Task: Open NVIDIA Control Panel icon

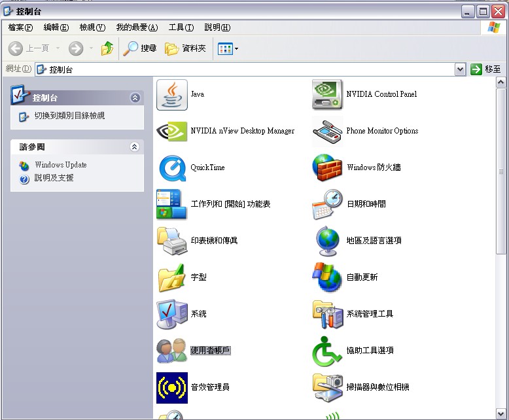Action: click(x=327, y=94)
